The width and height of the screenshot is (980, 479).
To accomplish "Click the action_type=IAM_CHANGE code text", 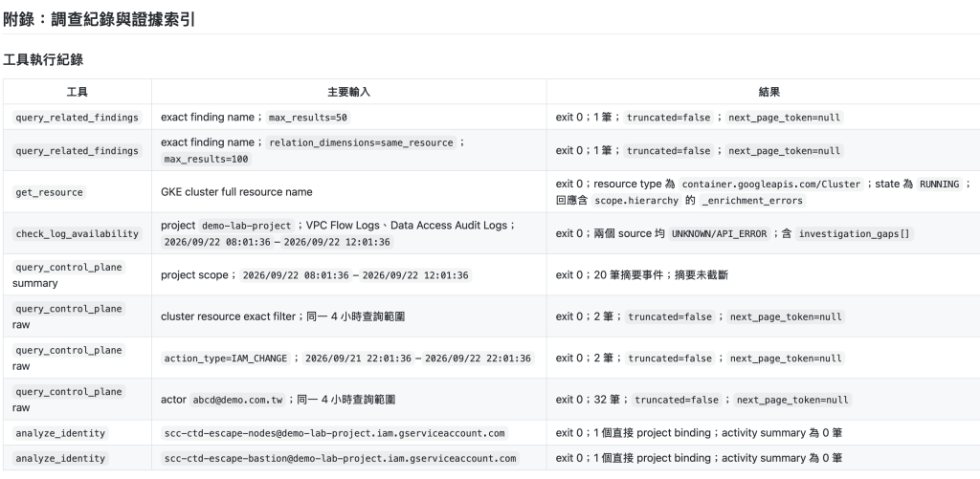I will click(x=226, y=359).
